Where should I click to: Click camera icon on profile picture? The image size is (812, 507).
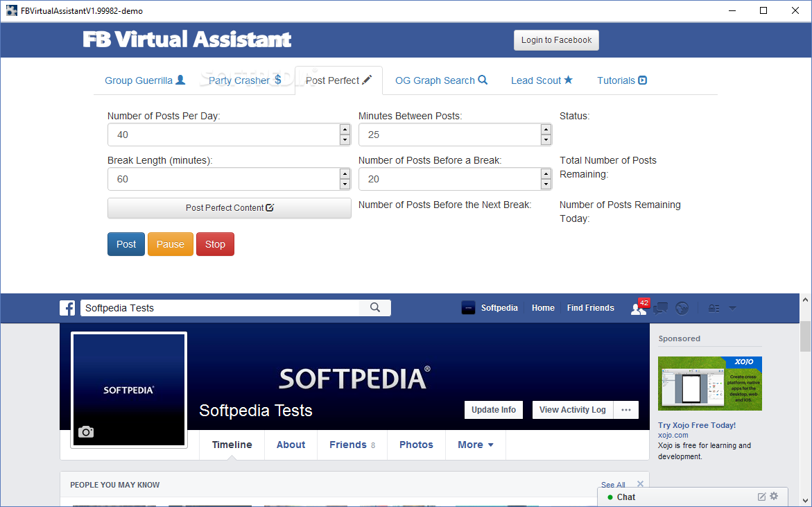(x=86, y=432)
